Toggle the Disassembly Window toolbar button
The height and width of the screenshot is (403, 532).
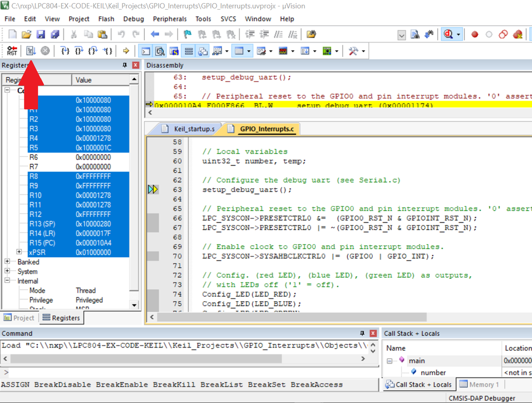point(160,51)
